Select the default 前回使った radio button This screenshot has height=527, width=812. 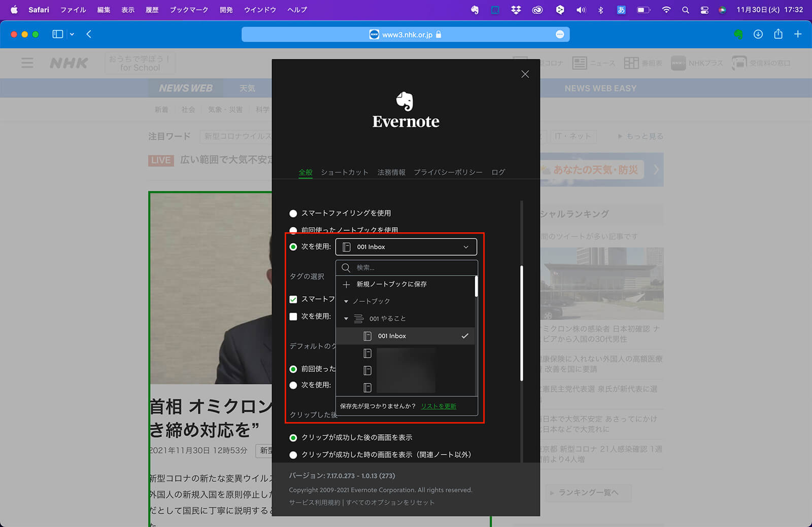point(293,369)
